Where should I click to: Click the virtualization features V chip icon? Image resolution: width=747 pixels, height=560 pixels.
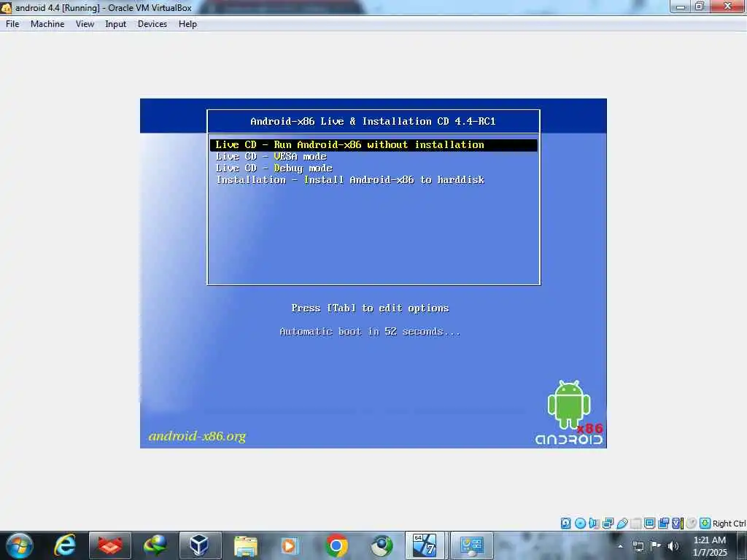677,524
